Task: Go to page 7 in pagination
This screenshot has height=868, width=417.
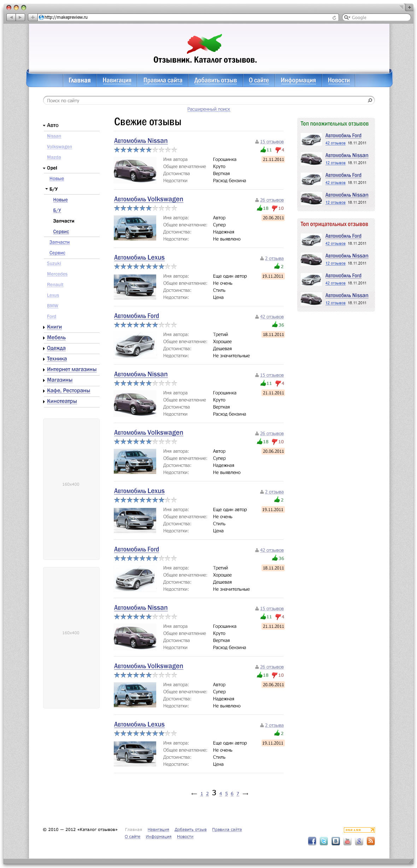Action: pyautogui.click(x=238, y=794)
